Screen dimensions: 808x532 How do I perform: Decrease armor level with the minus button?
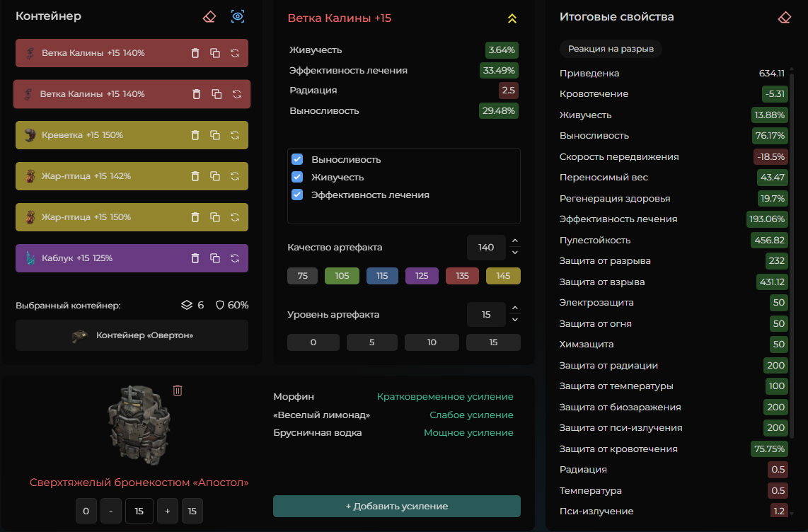coord(111,511)
